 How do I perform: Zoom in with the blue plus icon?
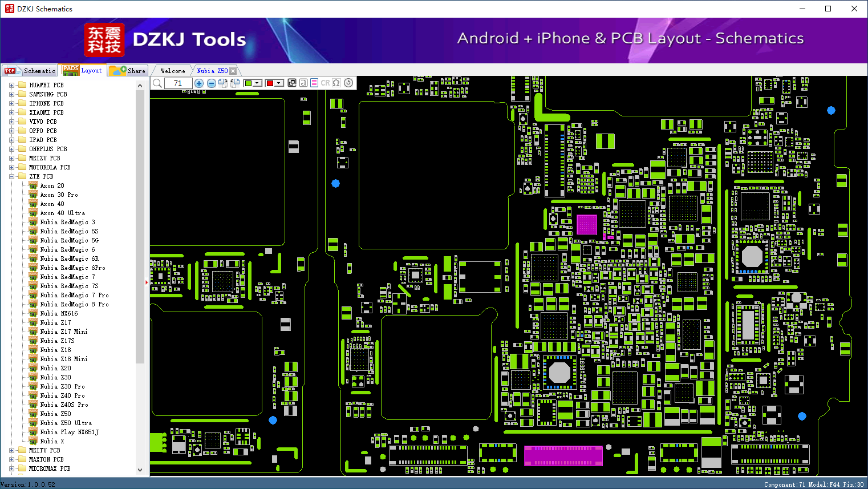pos(199,83)
